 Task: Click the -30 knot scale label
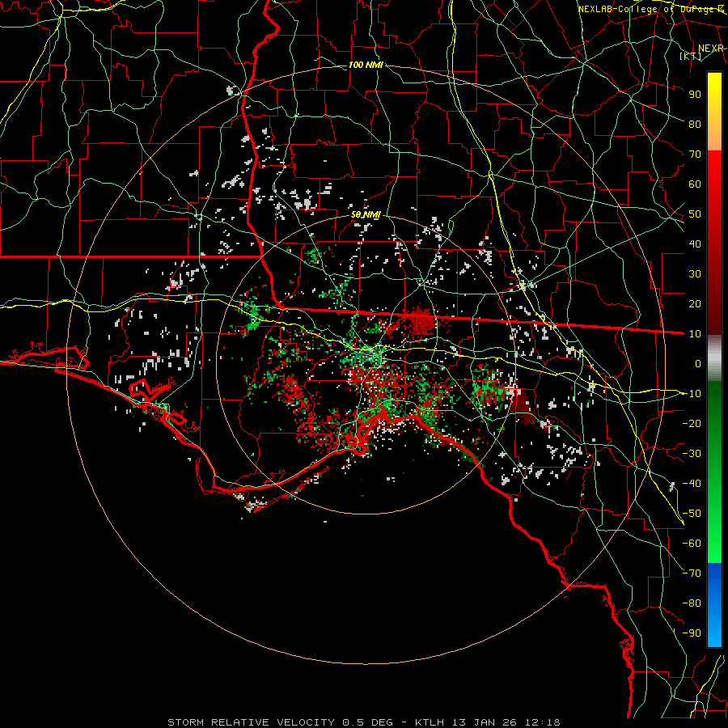coord(692,454)
